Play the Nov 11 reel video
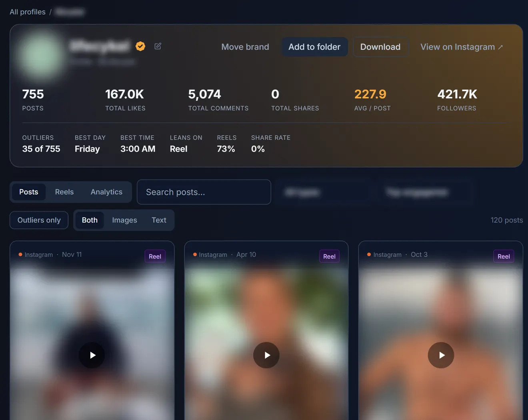 tap(92, 355)
